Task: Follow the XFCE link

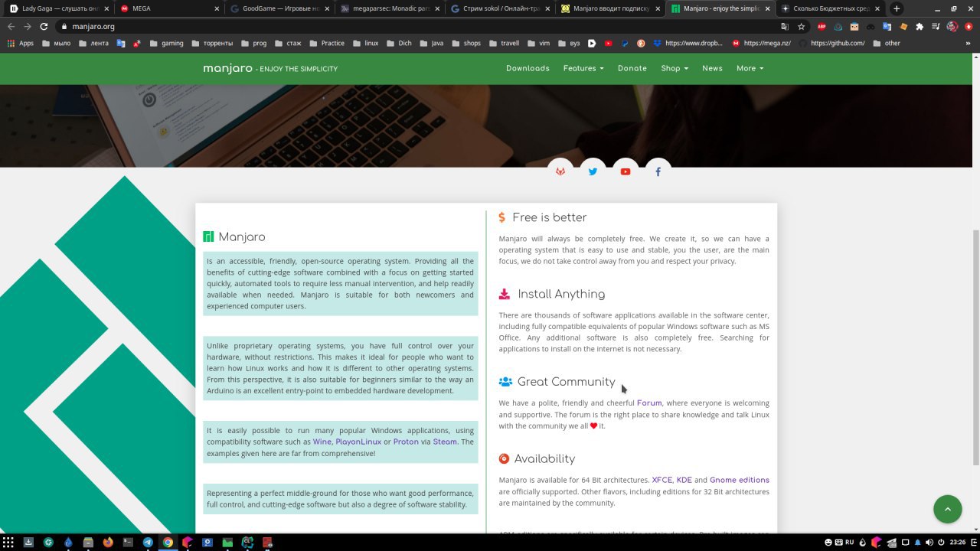Action: tap(661, 480)
